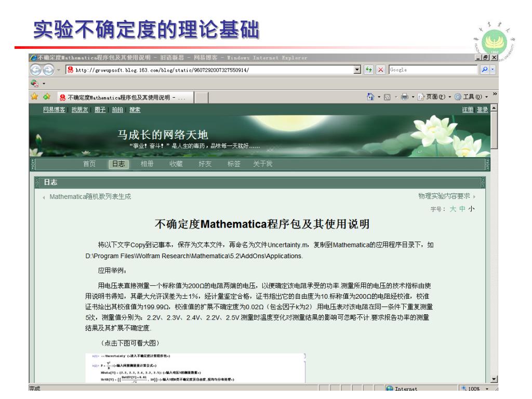Image resolution: width=532 pixels, height=399 pixels.
Task: Select the 不确定度Mathematica程序包 browser tab
Action: point(125,98)
